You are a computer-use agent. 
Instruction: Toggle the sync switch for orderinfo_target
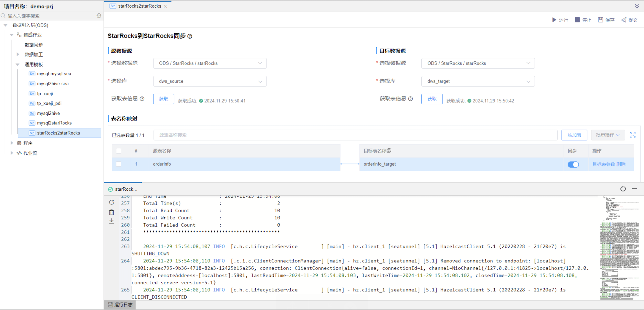(573, 164)
